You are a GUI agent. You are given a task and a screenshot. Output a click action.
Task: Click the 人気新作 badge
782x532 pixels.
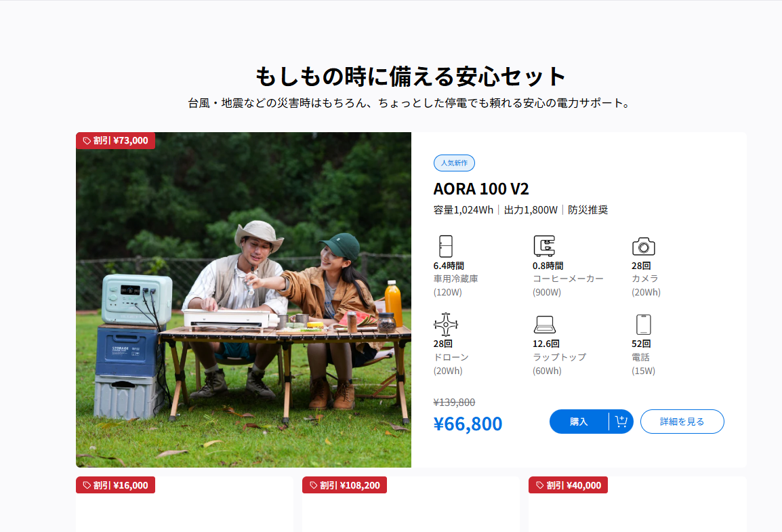[454, 163]
